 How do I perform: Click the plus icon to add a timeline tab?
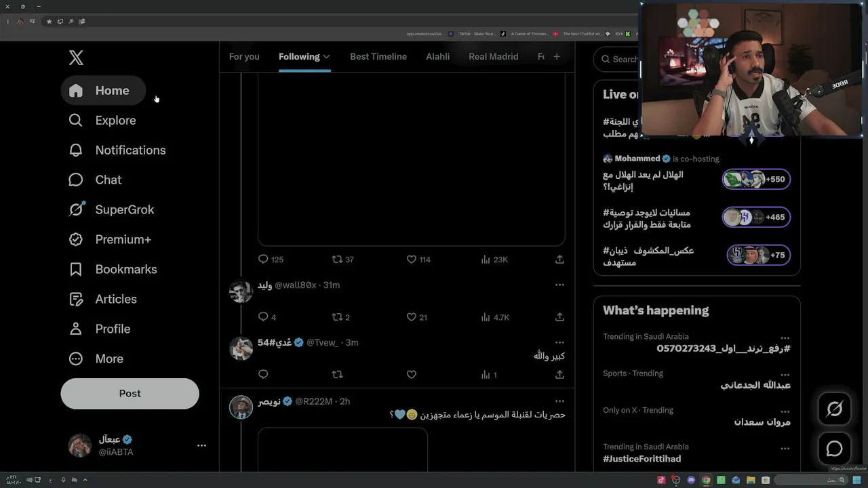pos(557,57)
